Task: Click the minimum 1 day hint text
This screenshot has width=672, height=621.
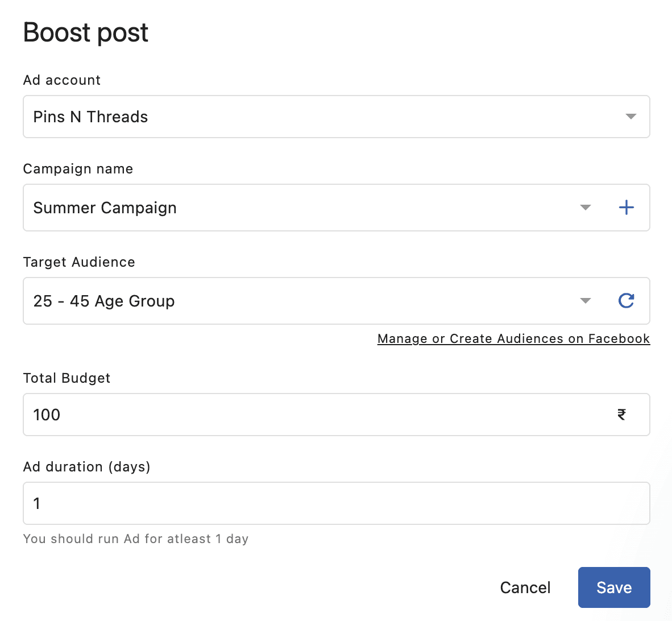Action: [136, 539]
